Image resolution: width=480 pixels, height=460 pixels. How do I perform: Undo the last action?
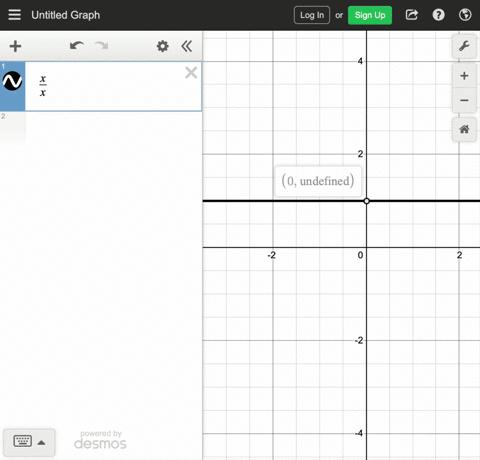click(77, 46)
